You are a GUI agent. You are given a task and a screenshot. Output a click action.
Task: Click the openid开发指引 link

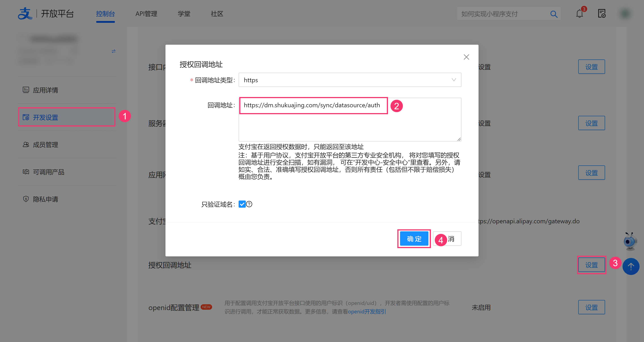coord(367,312)
